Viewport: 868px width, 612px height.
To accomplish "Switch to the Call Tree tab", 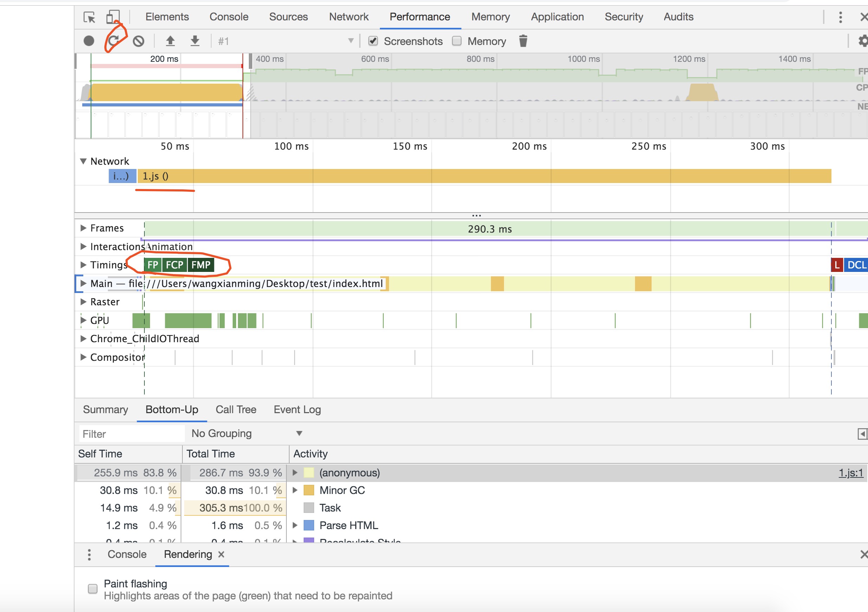I will (236, 410).
